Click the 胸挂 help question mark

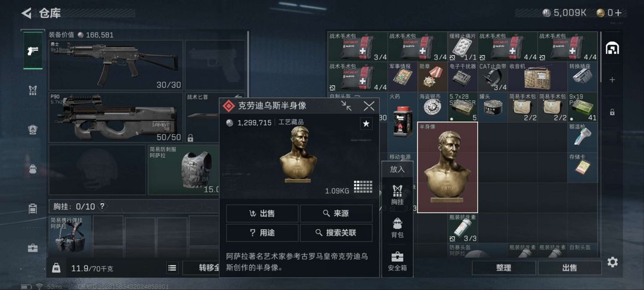[103, 206]
